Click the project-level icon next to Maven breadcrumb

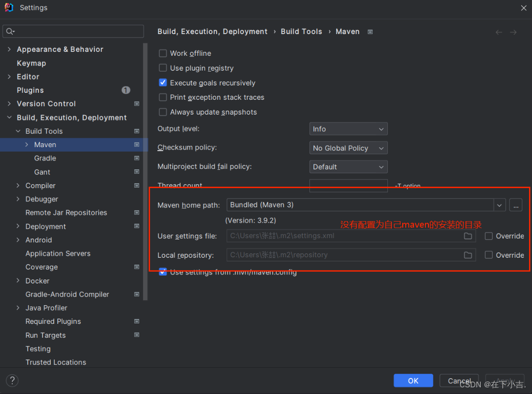coord(370,32)
